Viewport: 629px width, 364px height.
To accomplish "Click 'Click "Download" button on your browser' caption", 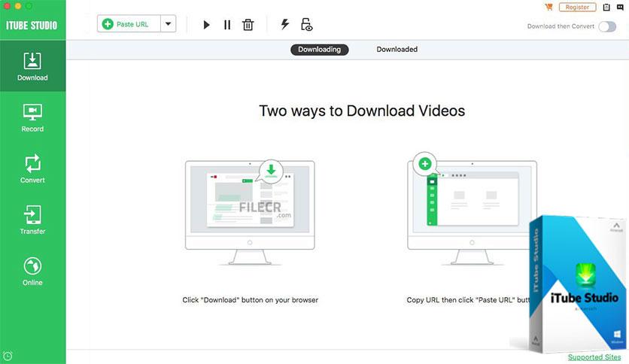I will [251, 300].
